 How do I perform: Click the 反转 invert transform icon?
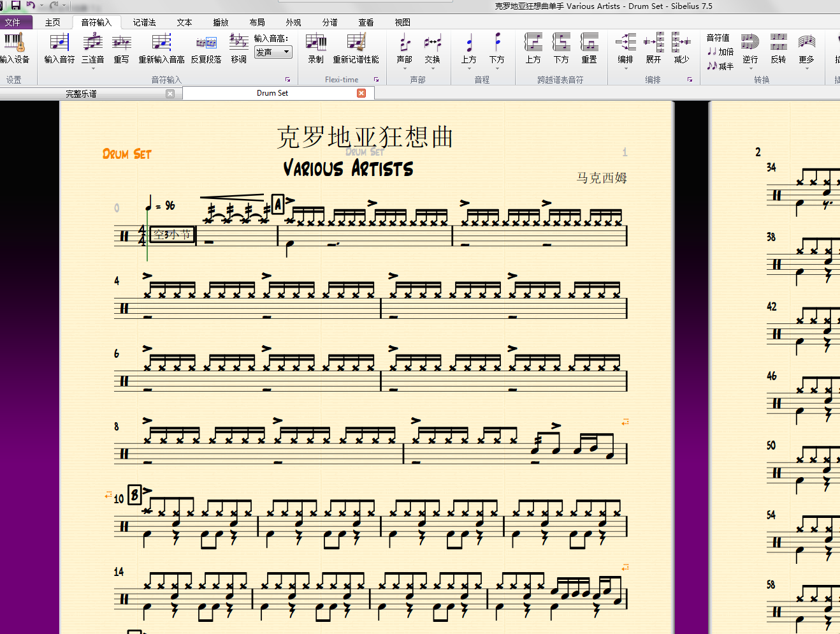coord(778,48)
